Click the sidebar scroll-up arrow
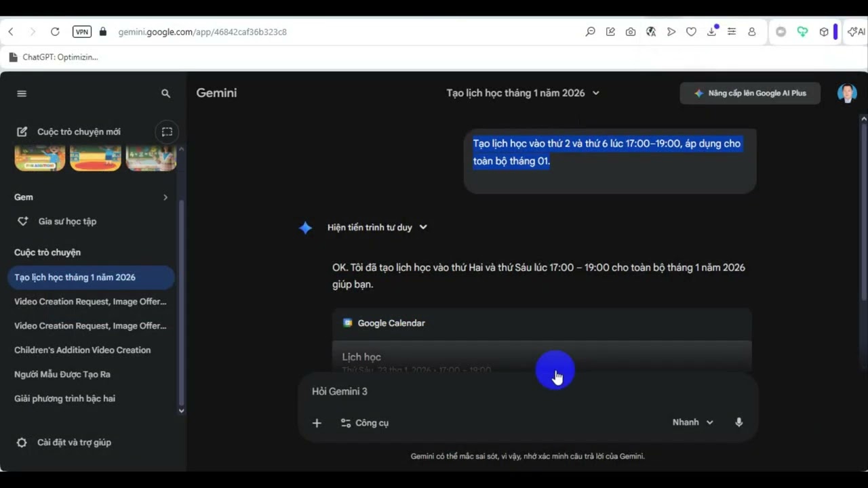The height and width of the screenshot is (488, 868). (x=181, y=148)
